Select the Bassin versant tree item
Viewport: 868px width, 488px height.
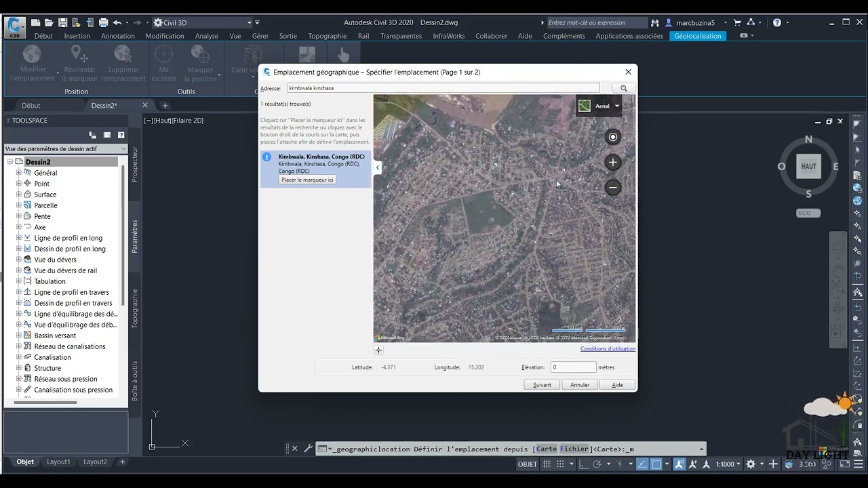pos(55,335)
